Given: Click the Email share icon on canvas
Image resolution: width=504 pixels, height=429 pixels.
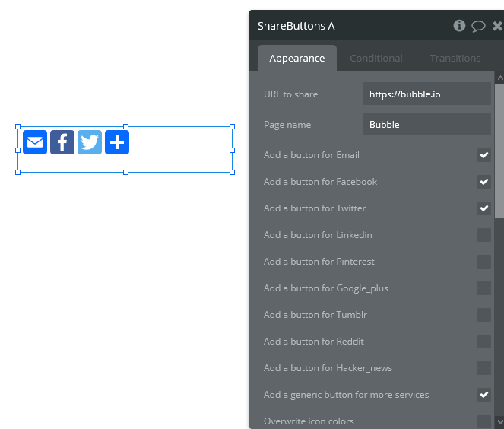Looking at the screenshot, I should pos(35,142).
